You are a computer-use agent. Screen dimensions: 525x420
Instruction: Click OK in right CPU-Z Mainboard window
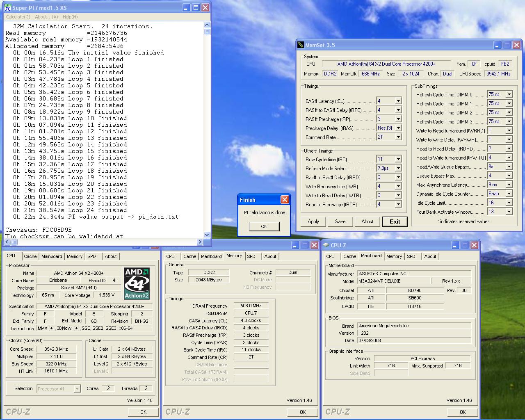[x=463, y=412]
